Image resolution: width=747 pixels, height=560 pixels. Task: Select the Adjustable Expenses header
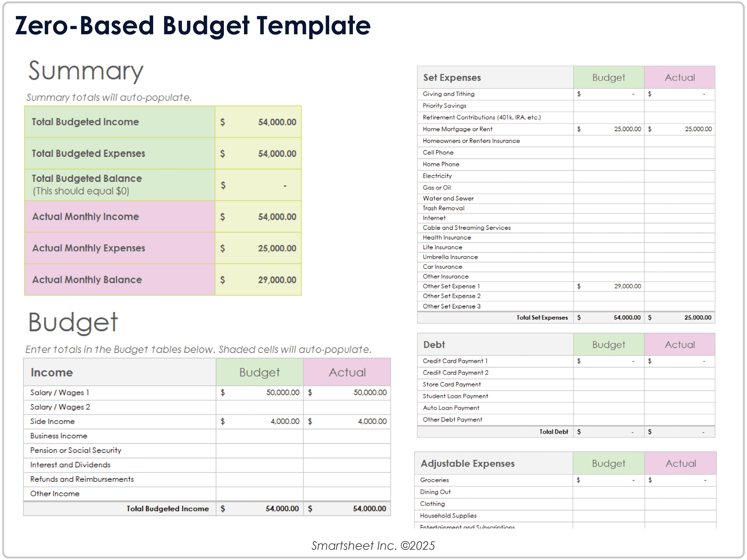pyautogui.click(x=468, y=463)
